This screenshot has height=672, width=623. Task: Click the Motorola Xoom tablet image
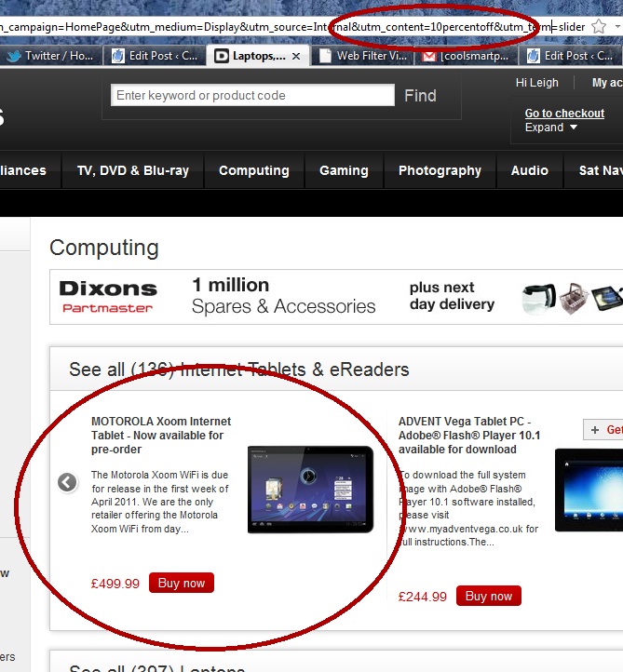(310, 490)
